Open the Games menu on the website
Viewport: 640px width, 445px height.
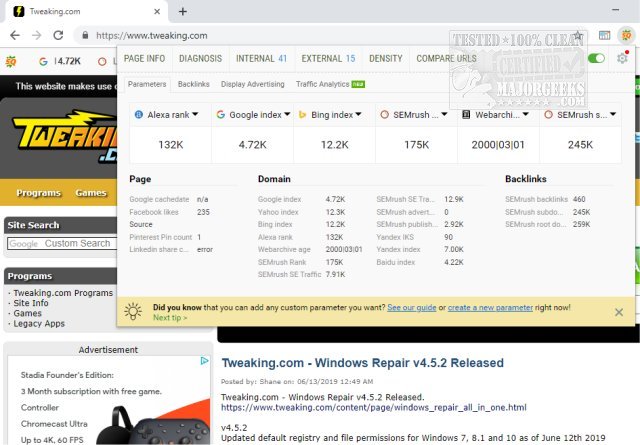tap(91, 193)
